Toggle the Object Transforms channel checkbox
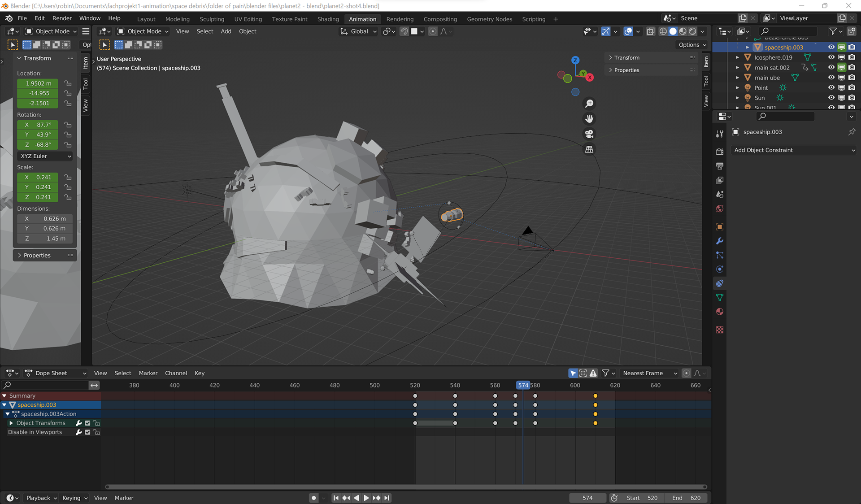Viewport: 861px width, 504px height. tap(88, 423)
